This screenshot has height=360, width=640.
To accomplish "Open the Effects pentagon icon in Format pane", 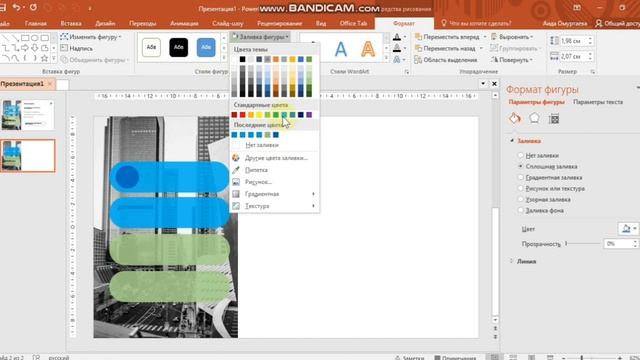I will pyautogui.click(x=534, y=118).
